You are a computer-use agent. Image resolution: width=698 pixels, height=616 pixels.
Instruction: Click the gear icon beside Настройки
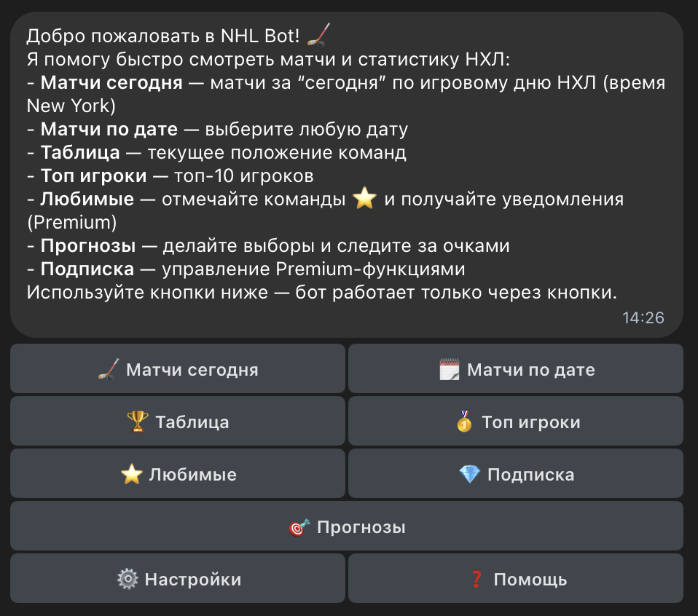(127, 580)
